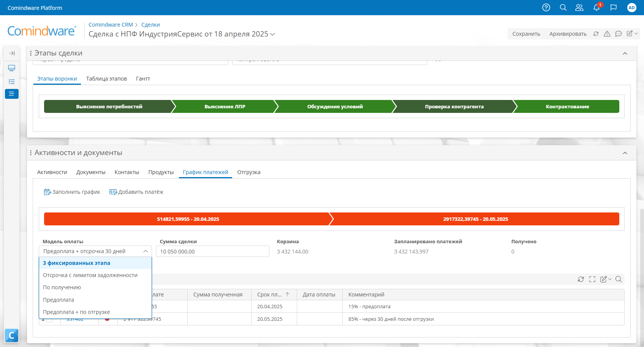Open the payments table edit dropdown
Screen dimensions: 644x347
coord(606,279)
